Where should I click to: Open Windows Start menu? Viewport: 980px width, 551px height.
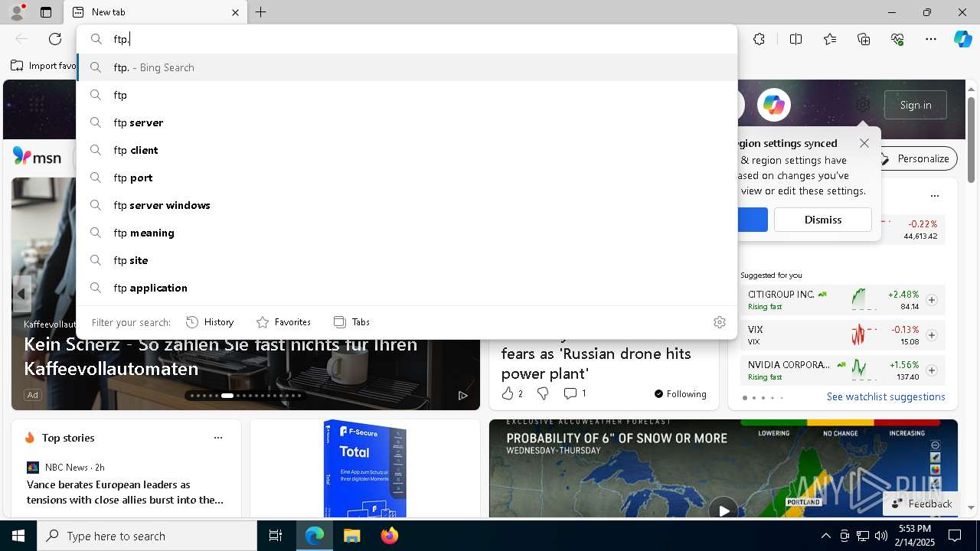pos(18,536)
